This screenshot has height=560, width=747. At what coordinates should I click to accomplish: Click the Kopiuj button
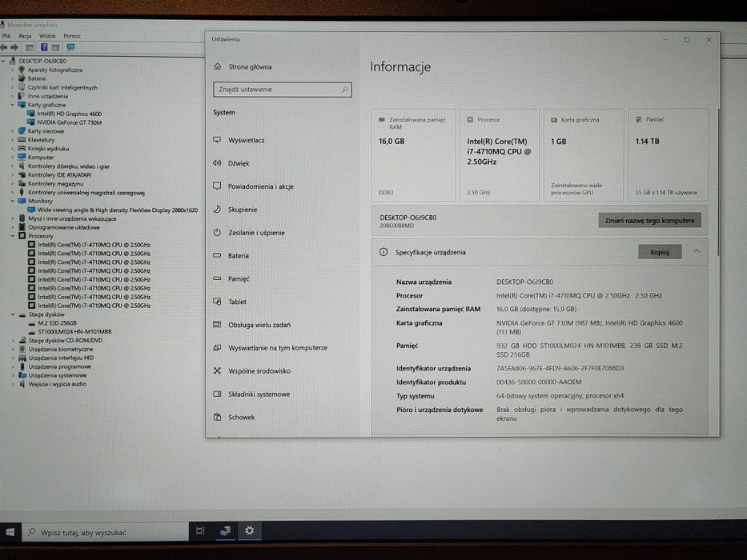coord(660,252)
